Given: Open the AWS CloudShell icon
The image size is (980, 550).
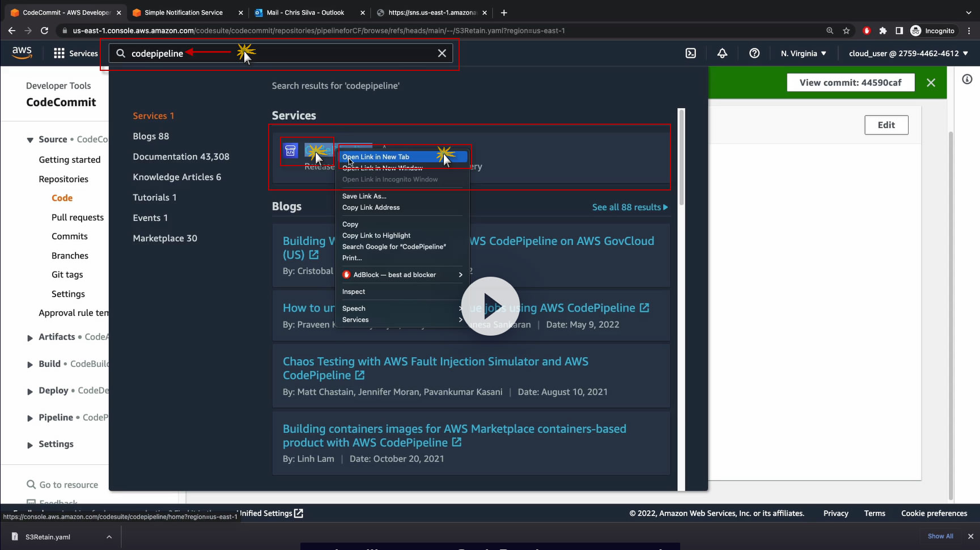Looking at the screenshot, I should [691, 53].
